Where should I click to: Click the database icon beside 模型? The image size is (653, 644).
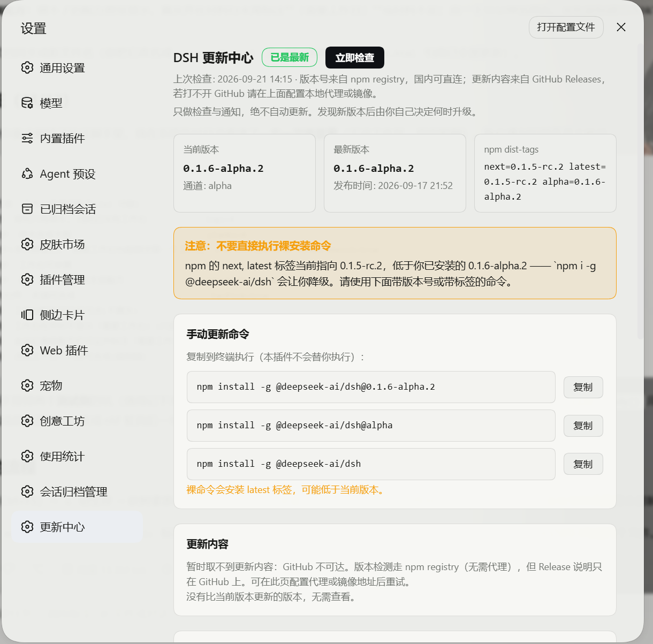(27, 103)
